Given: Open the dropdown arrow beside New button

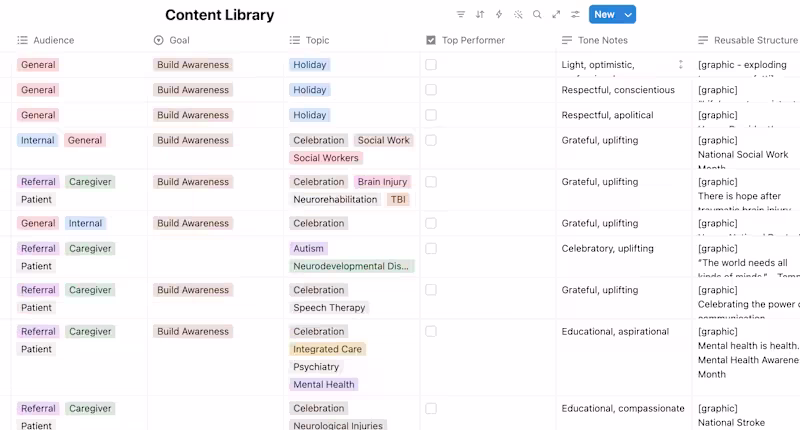Looking at the screenshot, I should point(628,14).
